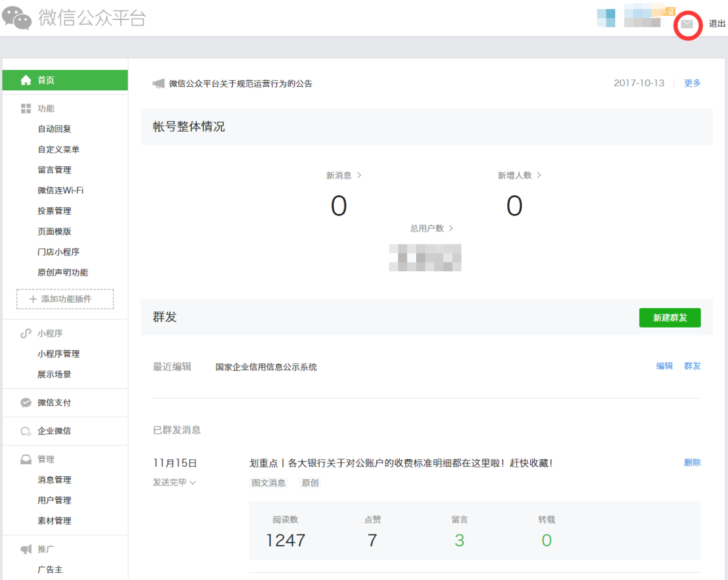Screen dimensions: 728x580
Task: Click the 点赞 value 7
Action: (372, 540)
